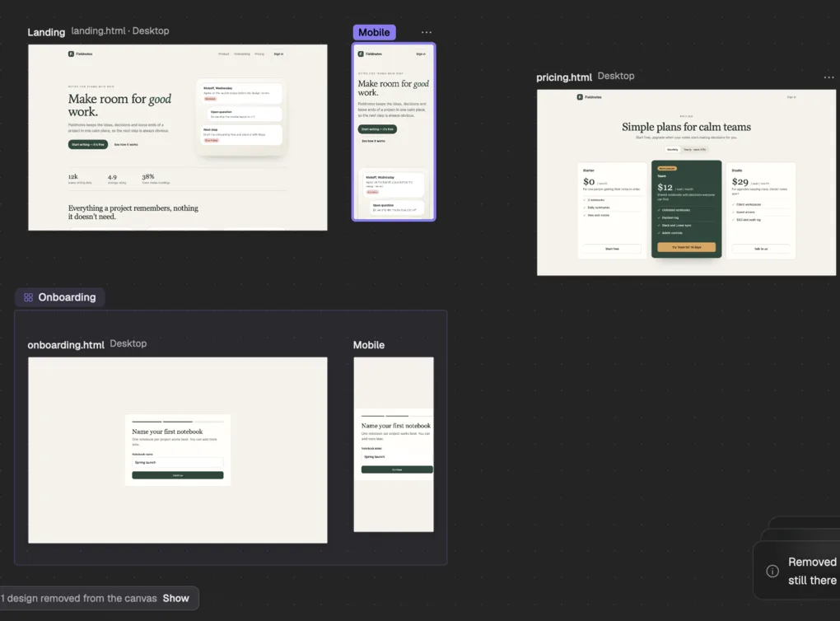Select the Landing desktop design thumbnail

coord(178,138)
